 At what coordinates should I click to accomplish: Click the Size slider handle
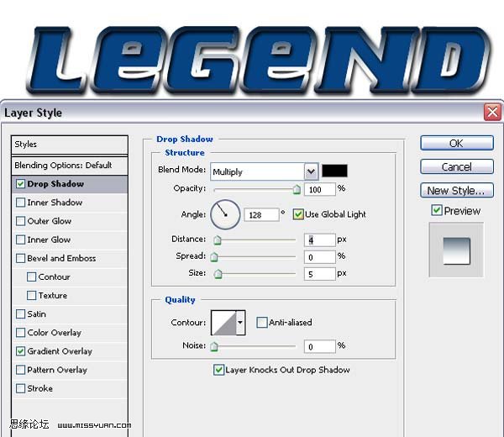[x=218, y=274]
